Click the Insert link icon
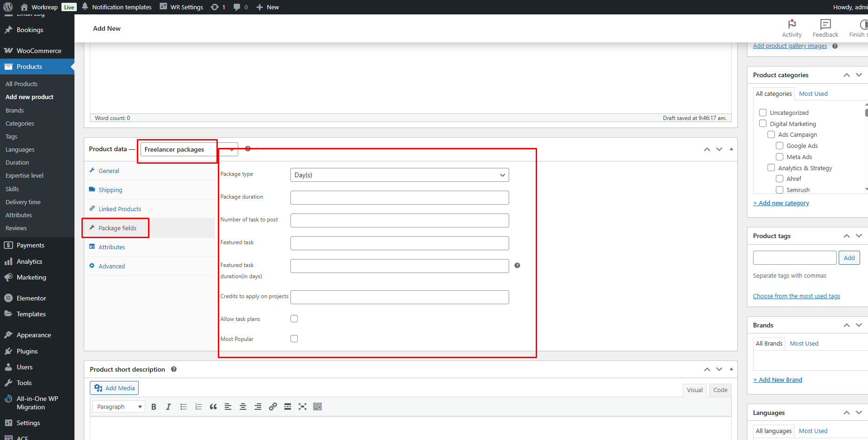This screenshot has width=868, height=440. pyautogui.click(x=273, y=407)
